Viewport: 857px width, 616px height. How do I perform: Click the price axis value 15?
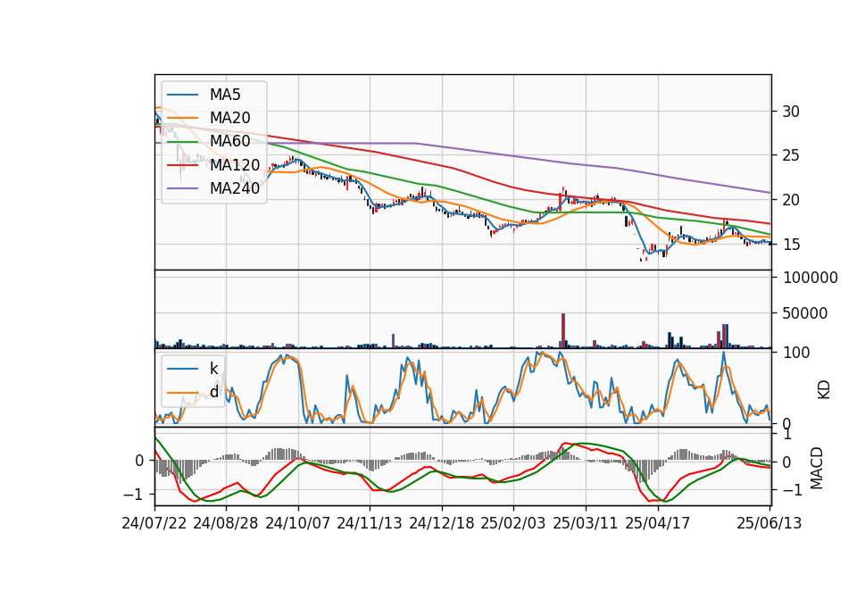click(x=791, y=245)
